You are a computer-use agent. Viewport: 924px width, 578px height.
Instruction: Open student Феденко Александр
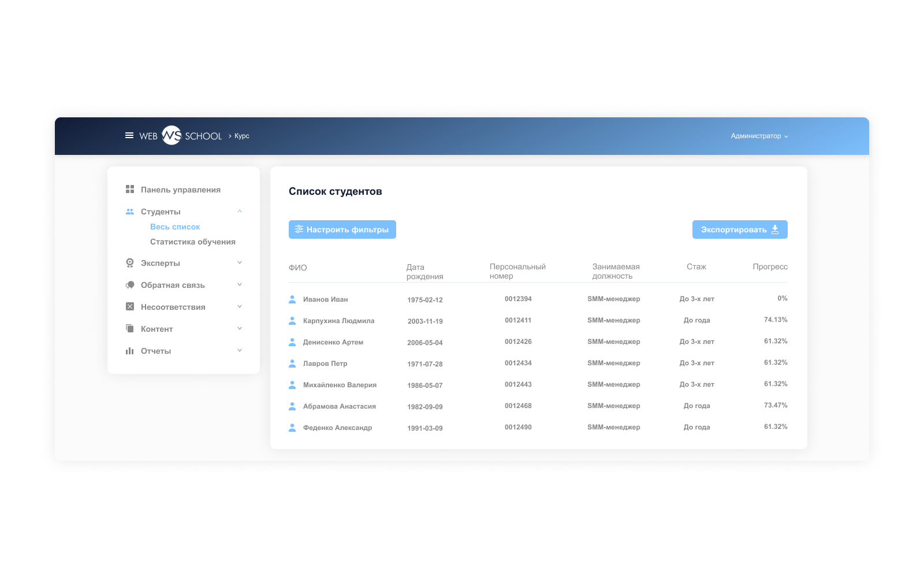point(338,428)
